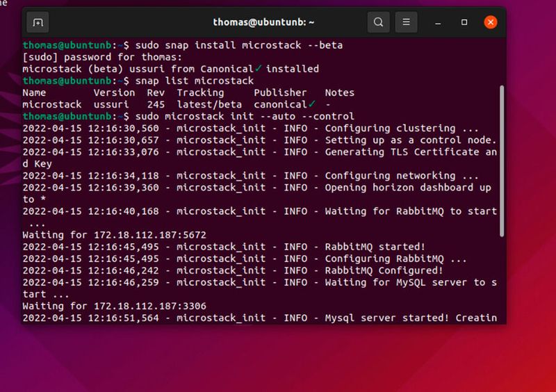Viewport: 556px width, 392px height.
Task: Click the 'Opening horizon dashboard up' log line
Action: (256, 188)
